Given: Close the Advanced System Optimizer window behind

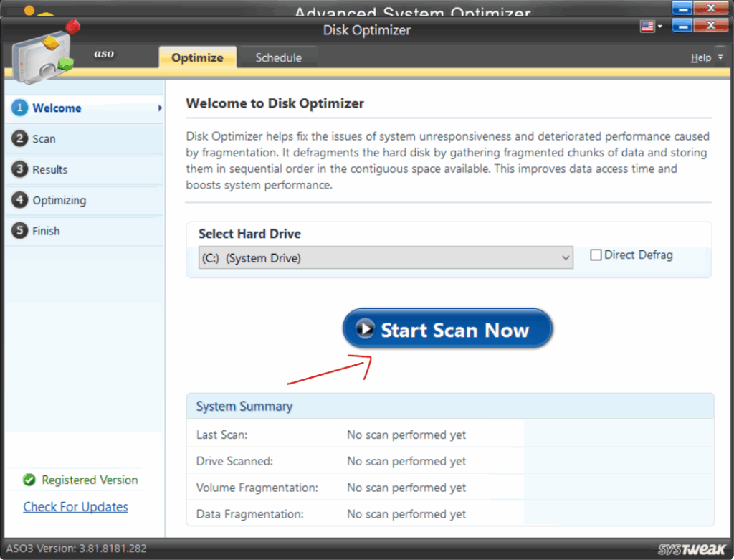Looking at the screenshot, I should [710, 8].
